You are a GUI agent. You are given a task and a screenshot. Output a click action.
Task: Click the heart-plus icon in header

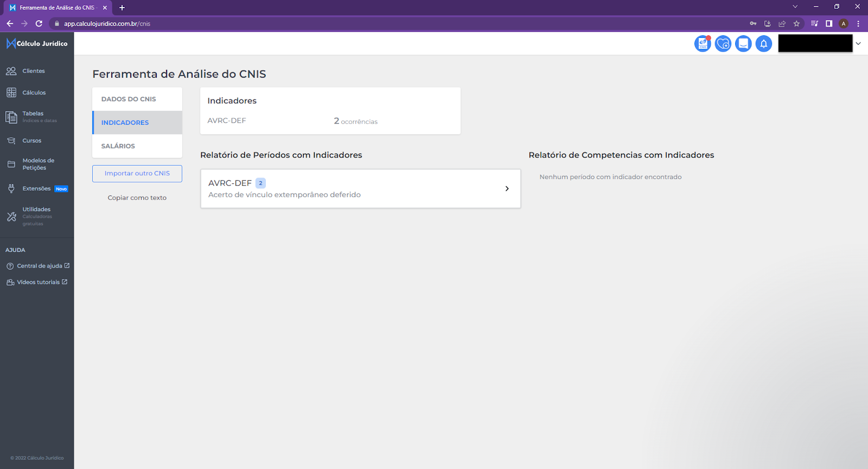[x=723, y=43]
